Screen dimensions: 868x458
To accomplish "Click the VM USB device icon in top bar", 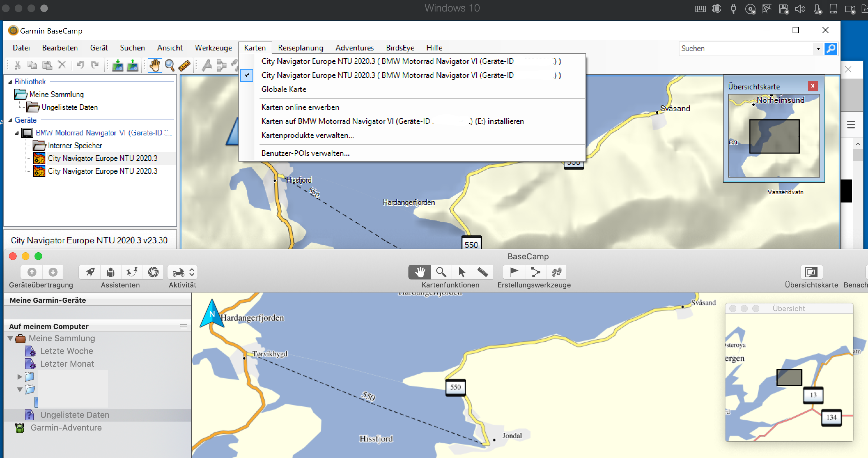I will click(x=733, y=9).
